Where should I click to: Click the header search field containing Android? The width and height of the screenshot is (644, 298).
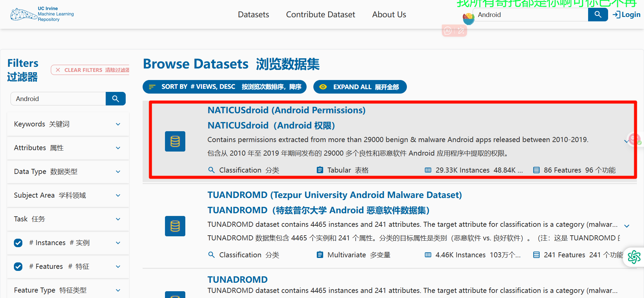coord(531,15)
